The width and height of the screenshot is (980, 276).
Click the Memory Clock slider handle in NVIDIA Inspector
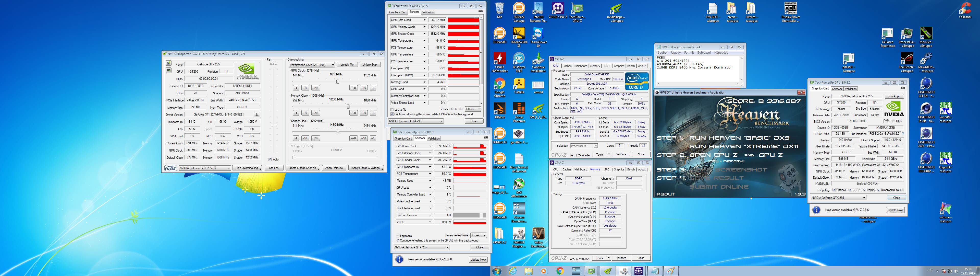(348, 107)
